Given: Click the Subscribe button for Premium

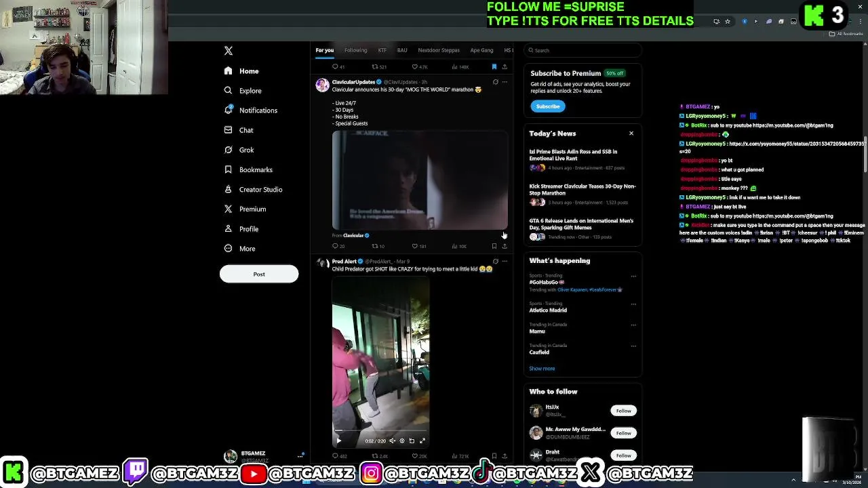Looking at the screenshot, I should 548,106.
